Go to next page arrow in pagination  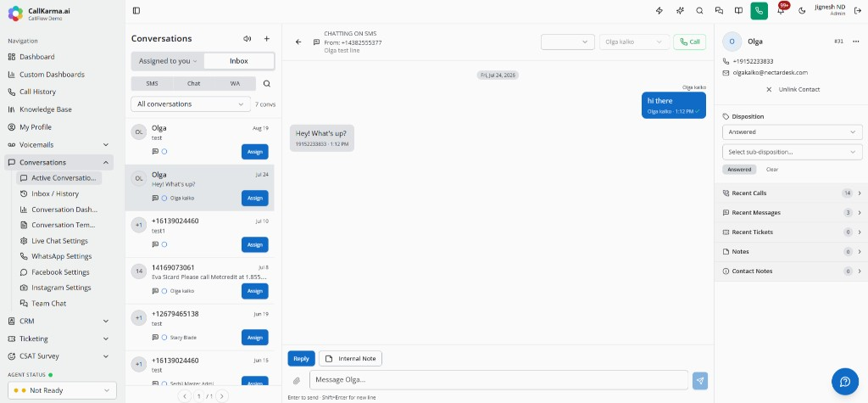click(x=222, y=396)
